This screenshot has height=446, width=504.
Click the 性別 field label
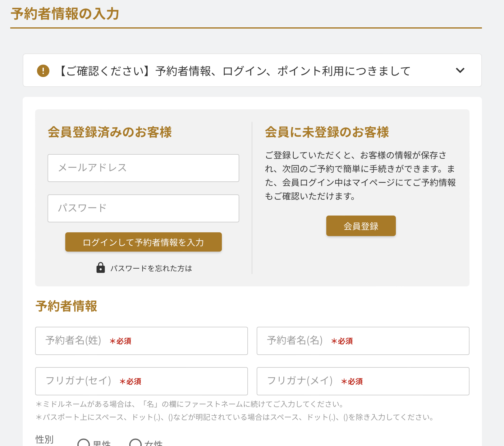point(45,440)
